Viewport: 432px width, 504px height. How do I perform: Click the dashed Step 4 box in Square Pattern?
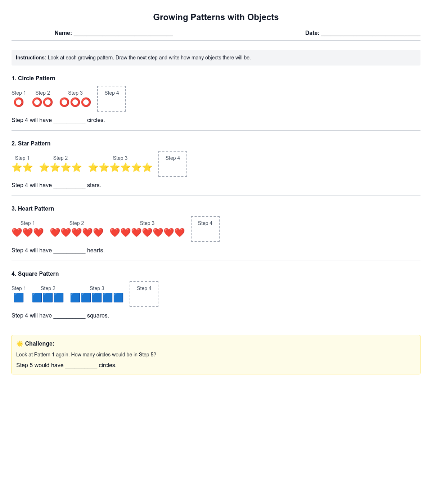coord(144,294)
